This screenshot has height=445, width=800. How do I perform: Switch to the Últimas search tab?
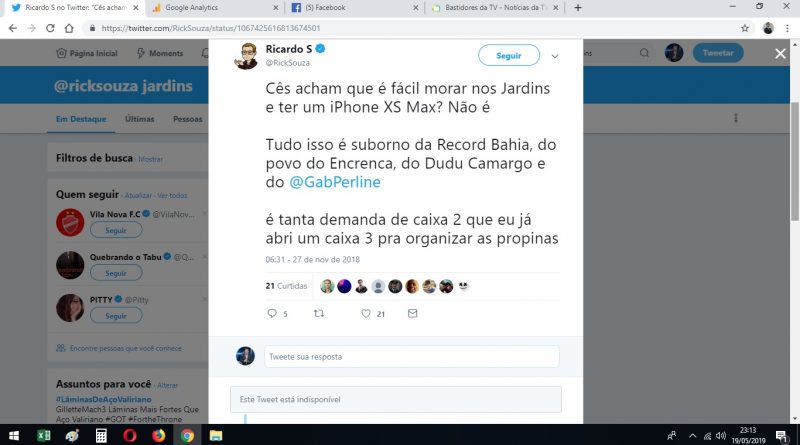[x=139, y=119]
